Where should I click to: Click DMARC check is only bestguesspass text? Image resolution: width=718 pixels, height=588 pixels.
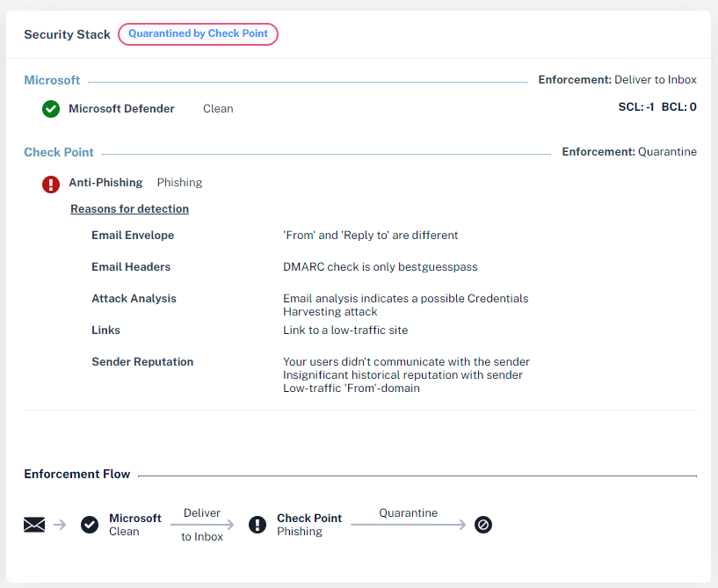pos(380,266)
